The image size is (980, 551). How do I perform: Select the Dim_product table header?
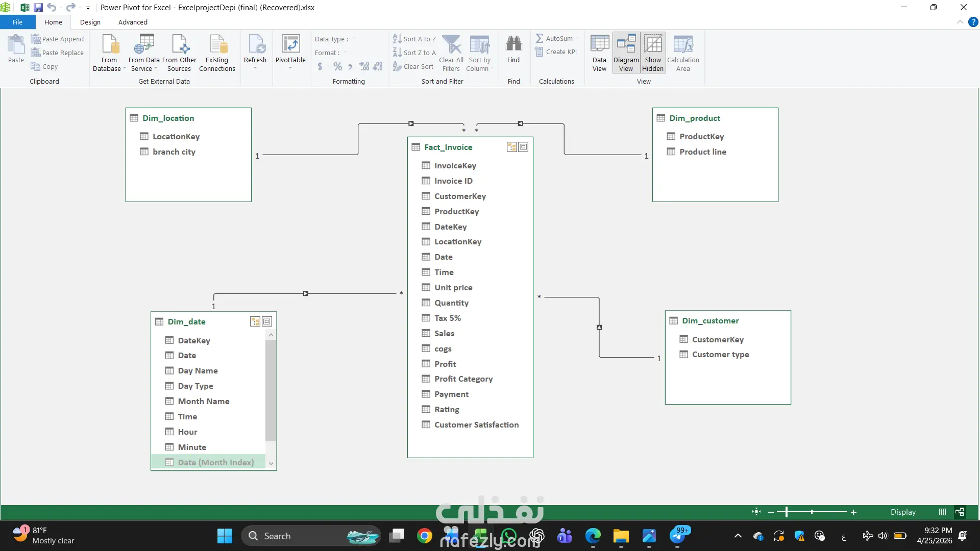point(715,118)
